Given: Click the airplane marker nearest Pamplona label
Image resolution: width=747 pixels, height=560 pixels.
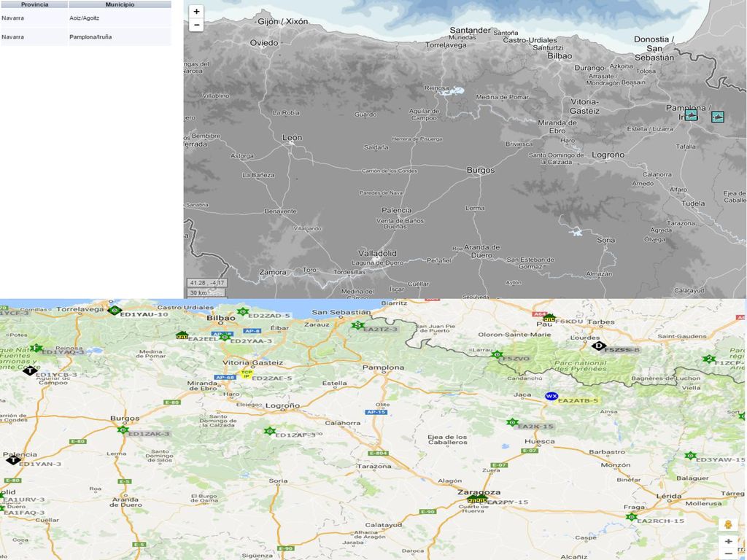Looking at the screenshot, I should coord(691,115).
